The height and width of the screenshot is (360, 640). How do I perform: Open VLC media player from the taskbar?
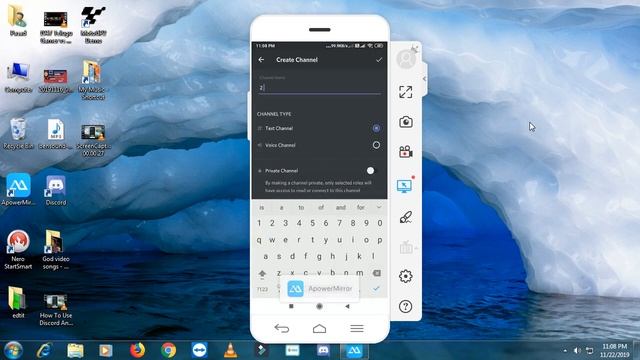231,350
